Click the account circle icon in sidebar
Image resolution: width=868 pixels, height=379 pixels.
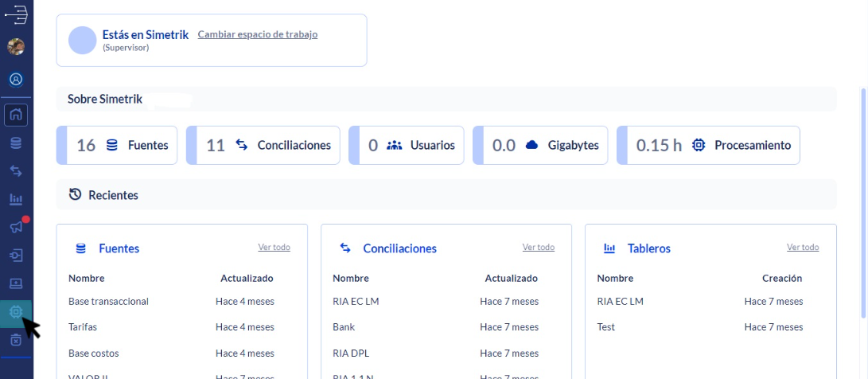(16, 80)
